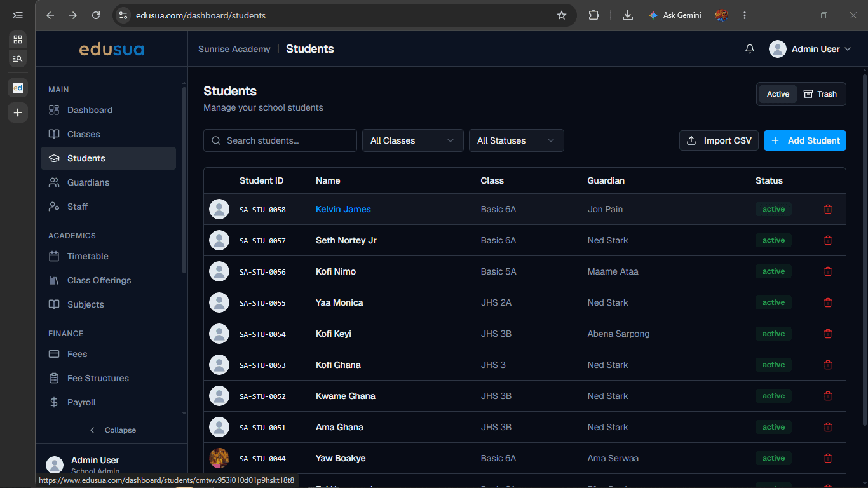The width and height of the screenshot is (868, 488).
Task: Open Payroll page
Action: click(x=108, y=402)
